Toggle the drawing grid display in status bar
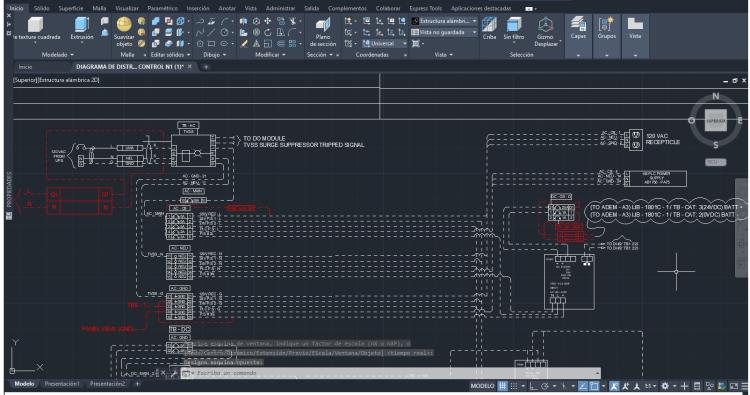Viewport: 750px width, 395px height. coord(502,386)
